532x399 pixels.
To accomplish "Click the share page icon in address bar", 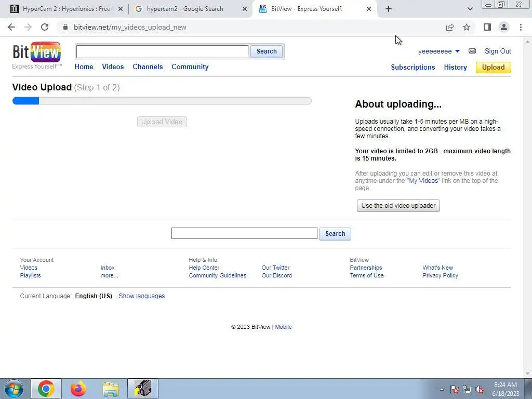I will (x=450, y=27).
